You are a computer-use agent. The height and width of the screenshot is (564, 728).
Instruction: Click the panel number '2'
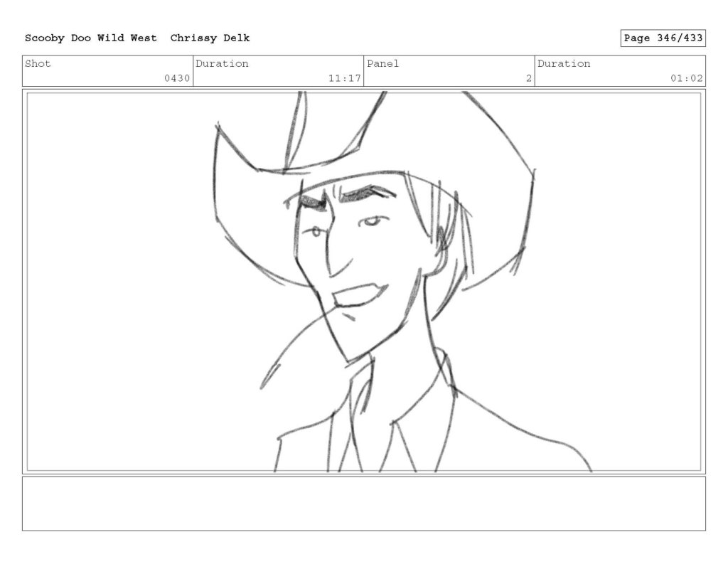tap(528, 78)
